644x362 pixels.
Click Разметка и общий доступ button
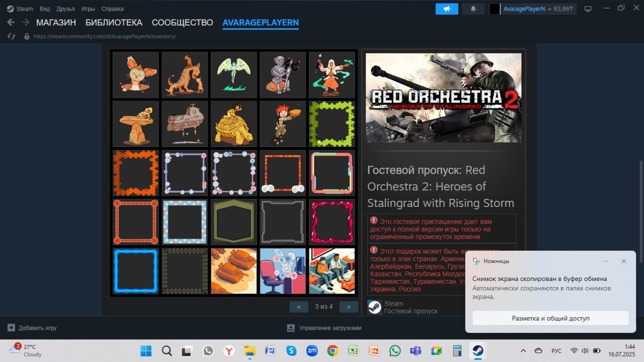(550, 318)
